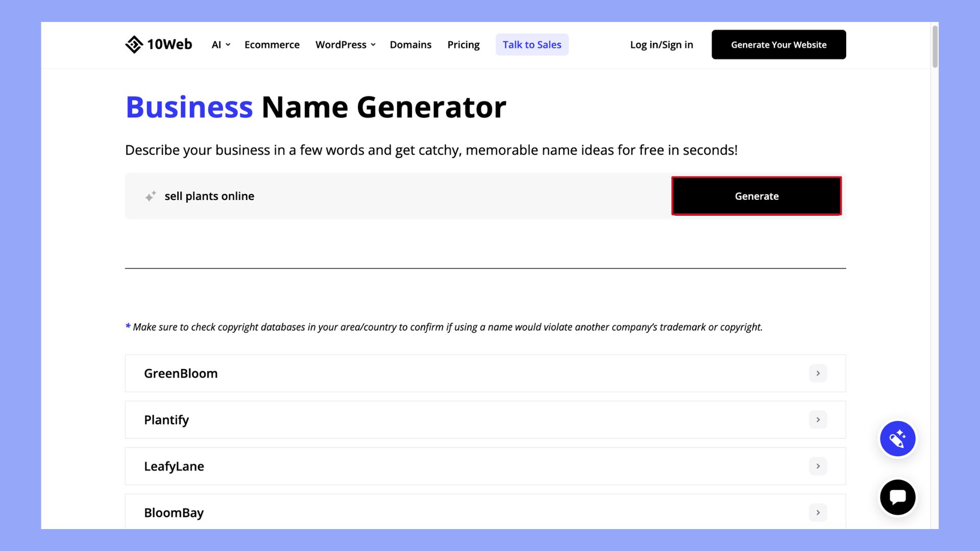Click Talk to Sales button

(532, 44)
